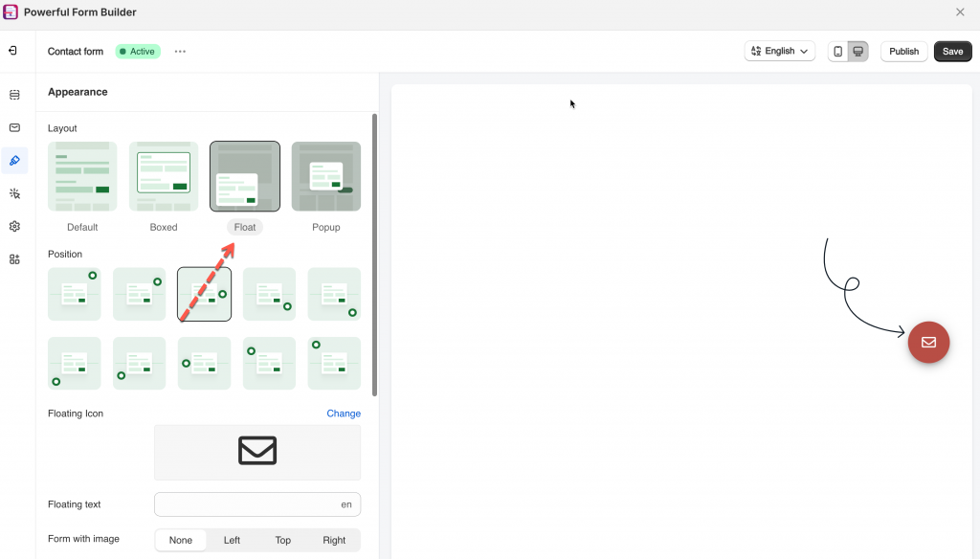Choose the Left form image option
Image resolution: width=980 pixels, height=559 pixels.
coord(232,540)
